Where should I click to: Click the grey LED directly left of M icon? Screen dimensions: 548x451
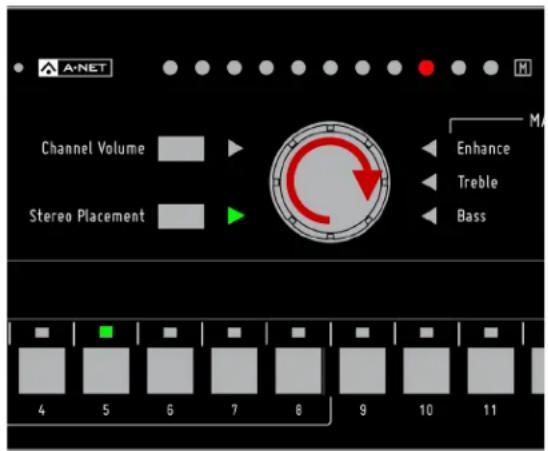[491, 67]
